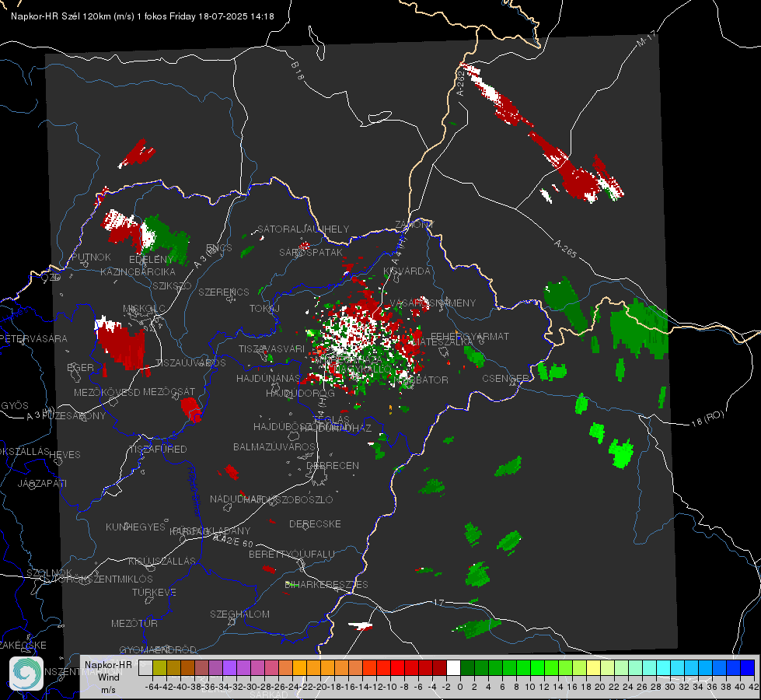Click the DEBRECEN city label
Image resolution: width=761 pixels, height=700 pixels.
(x=333, y=465)
